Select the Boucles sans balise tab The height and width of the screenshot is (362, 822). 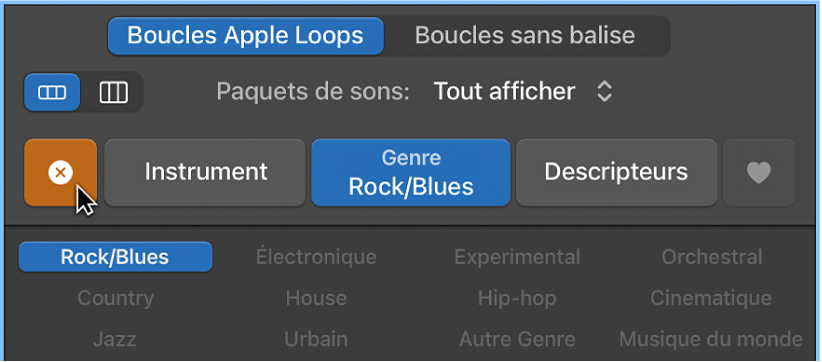click(525, 36)
